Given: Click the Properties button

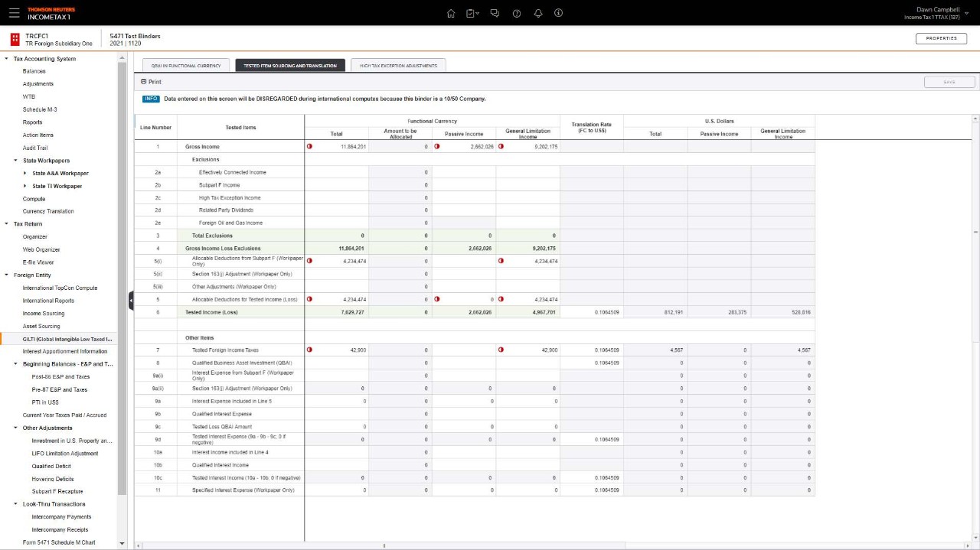Looking at the screenshot, I should [941, 38].
